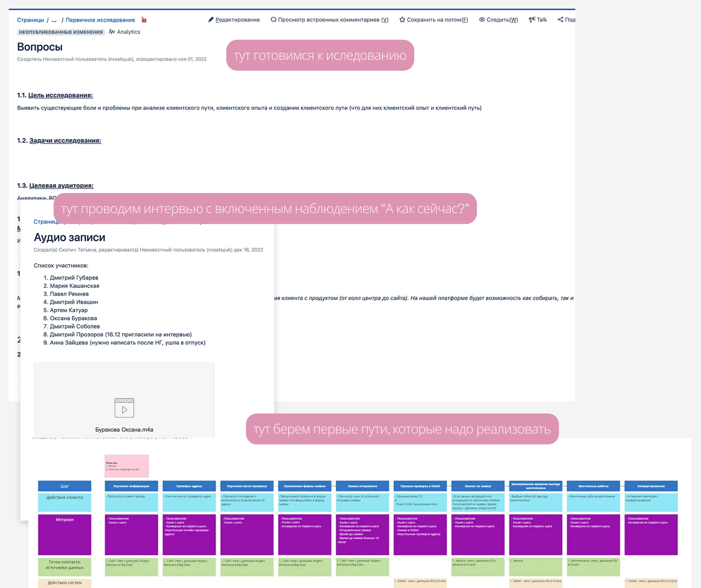
Task: Click the red unlocked restrictions padlock icon
Action: tap(144, 20)
